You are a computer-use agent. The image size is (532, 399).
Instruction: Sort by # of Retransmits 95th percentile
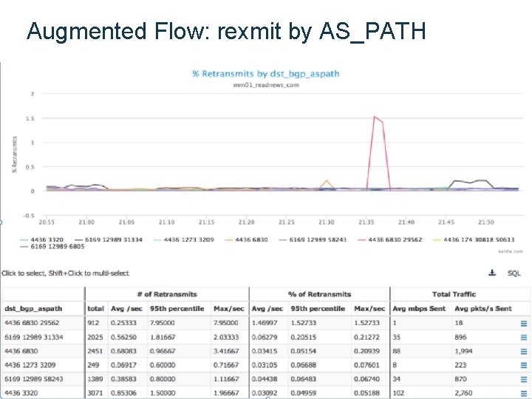coord(177,309)
